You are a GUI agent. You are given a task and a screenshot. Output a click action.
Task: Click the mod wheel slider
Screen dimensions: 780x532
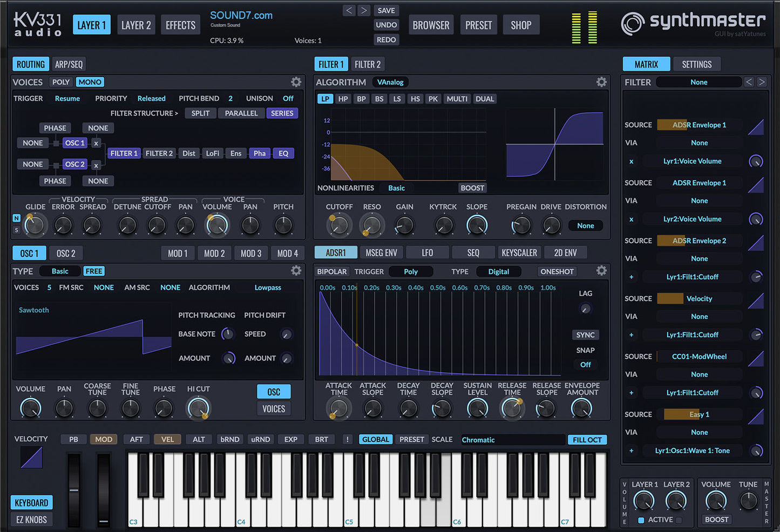(x=104, y=490)
